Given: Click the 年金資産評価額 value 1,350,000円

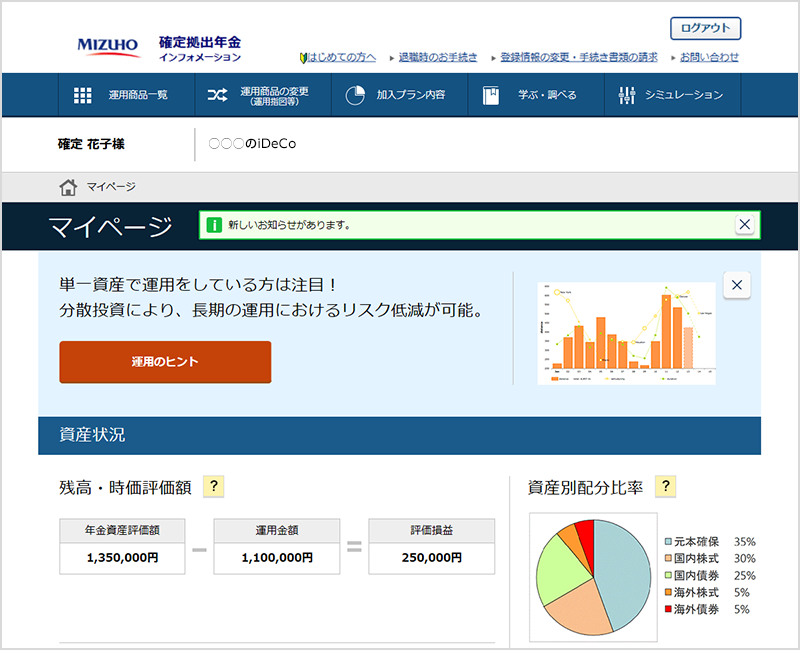Looking at the screenshot, I should pyautogui.click(x=122, y=558).
